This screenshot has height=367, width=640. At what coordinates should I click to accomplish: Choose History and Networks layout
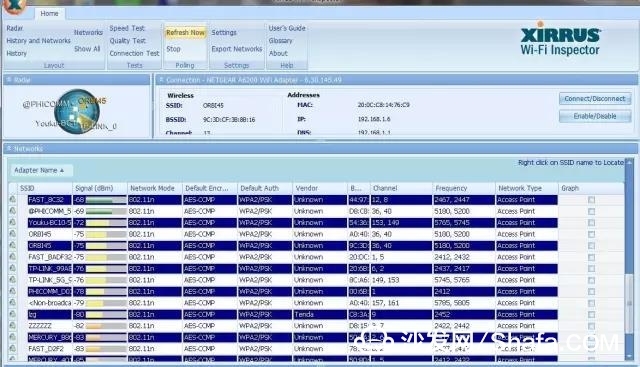pos(38,40)
